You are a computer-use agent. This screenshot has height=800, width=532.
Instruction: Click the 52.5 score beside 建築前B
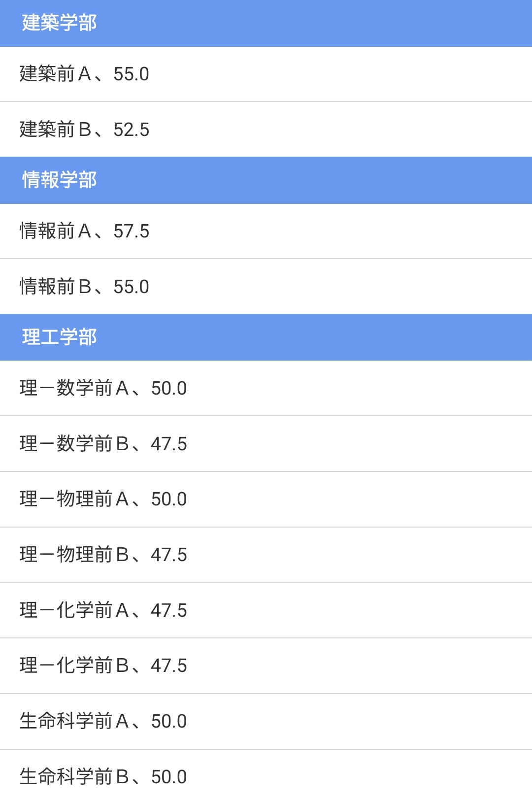[131, 130]
